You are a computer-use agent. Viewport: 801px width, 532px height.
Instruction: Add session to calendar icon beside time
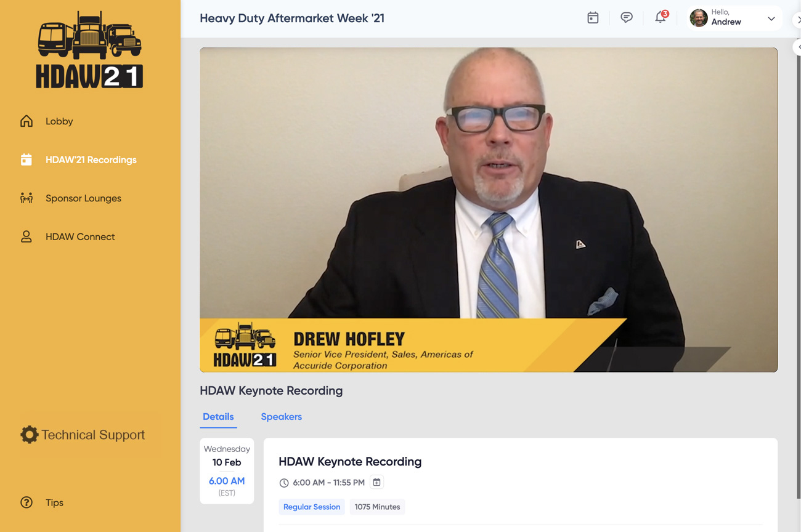pos(376,482)
